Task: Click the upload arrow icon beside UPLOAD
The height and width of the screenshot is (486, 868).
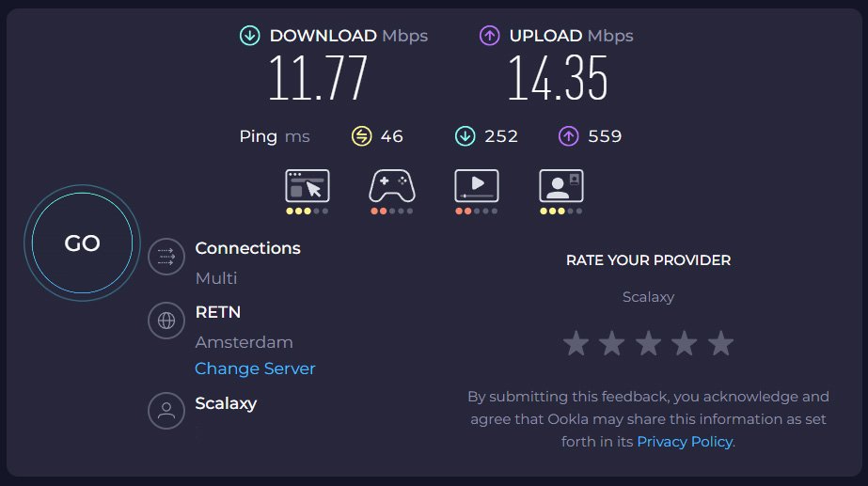Action: point(489,36)
